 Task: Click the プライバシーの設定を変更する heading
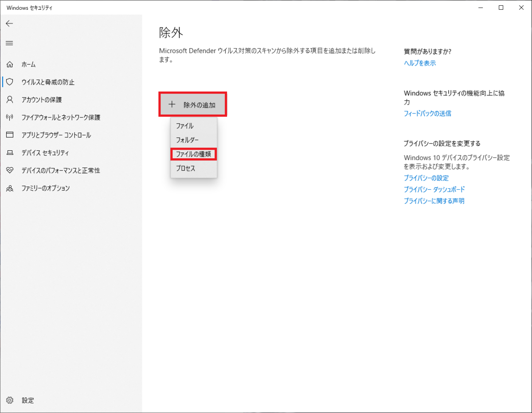click(x=442, y=144)
